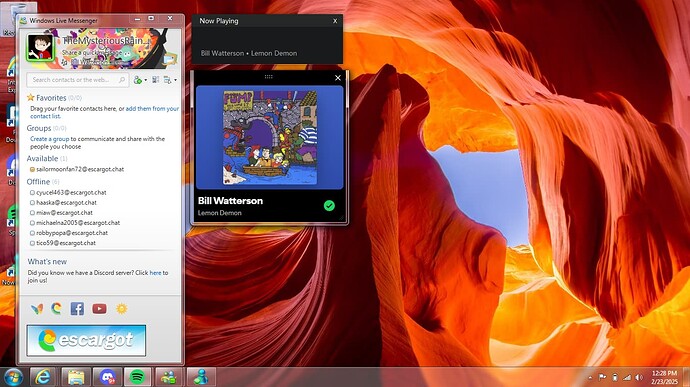Image resolution: width=690 pixels, height=387 pixels.
Task: Click the Messenger two-people taskbar button
Action: [169, 377]
